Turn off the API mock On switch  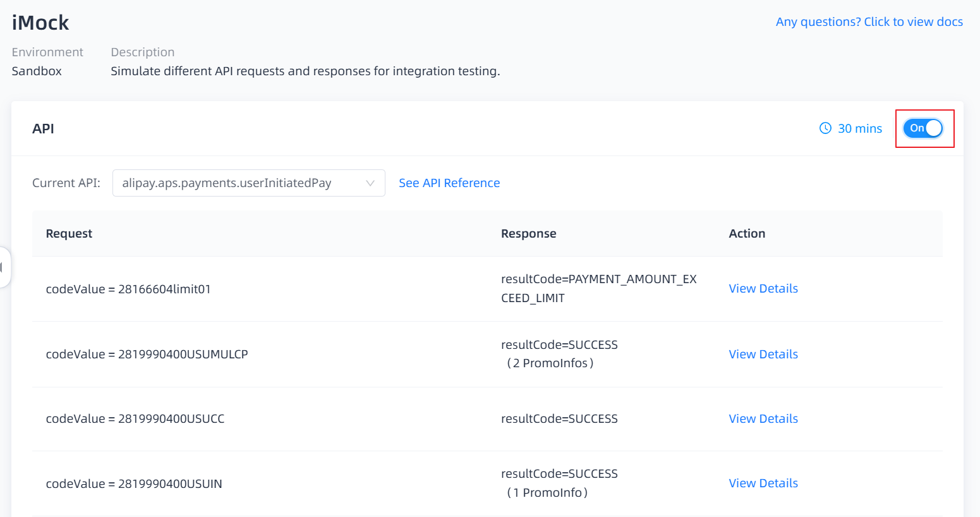(x=923, y=128)
